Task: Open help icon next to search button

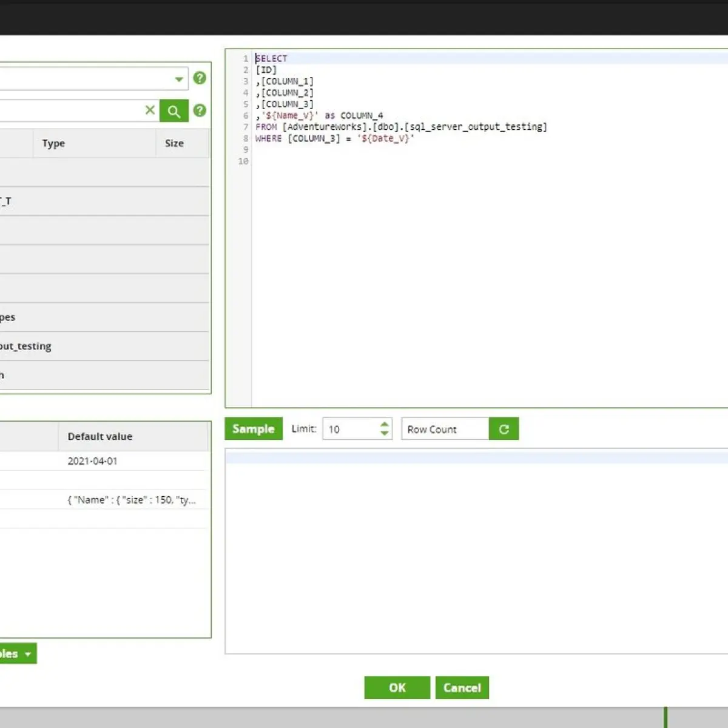Action: [200, 110]
